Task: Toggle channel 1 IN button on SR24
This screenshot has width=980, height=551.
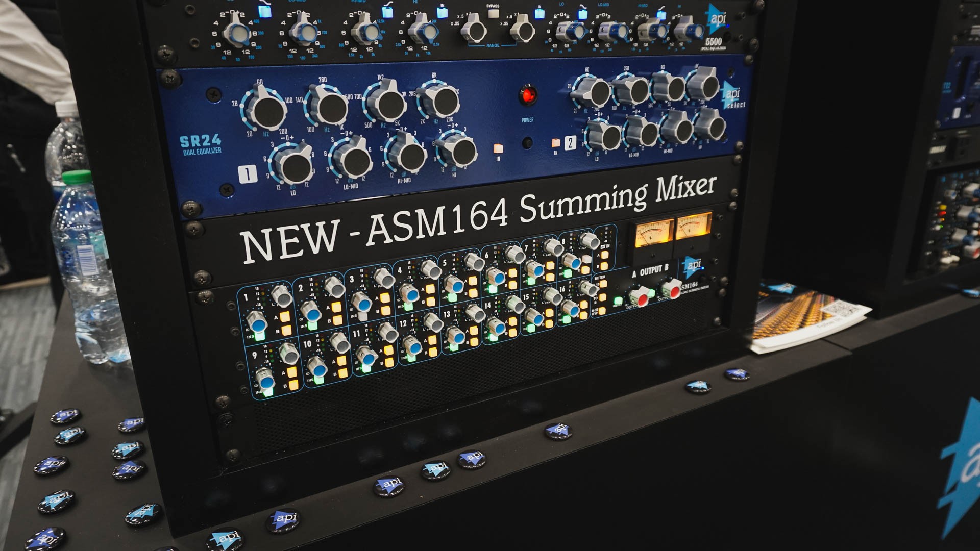Action: tap(498, 148)
